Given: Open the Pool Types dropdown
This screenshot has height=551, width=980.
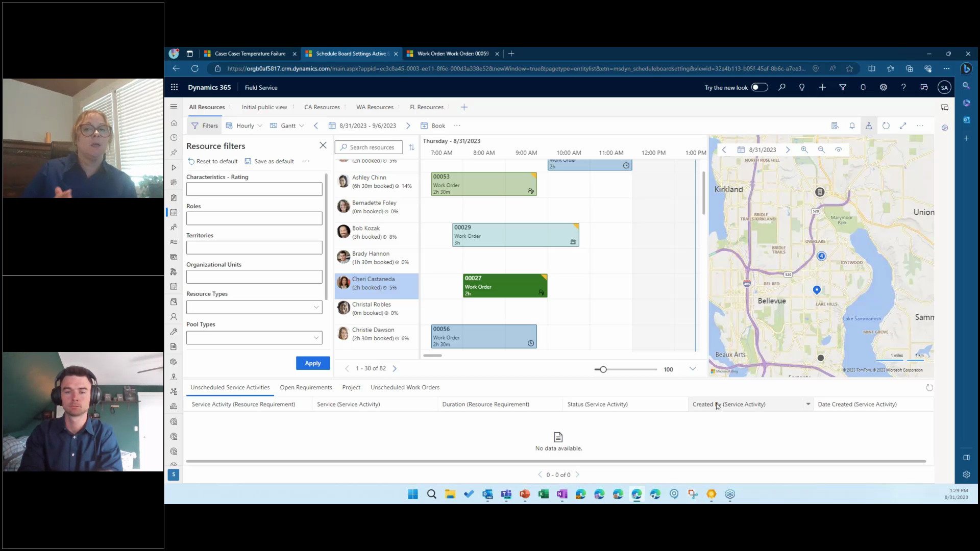Looking at the screenshot, I should [x=316, y=337].
